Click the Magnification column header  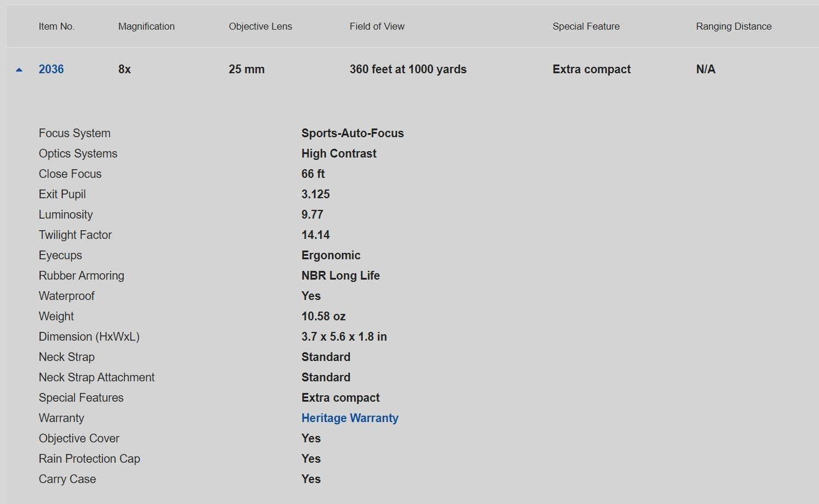(146, 26)
